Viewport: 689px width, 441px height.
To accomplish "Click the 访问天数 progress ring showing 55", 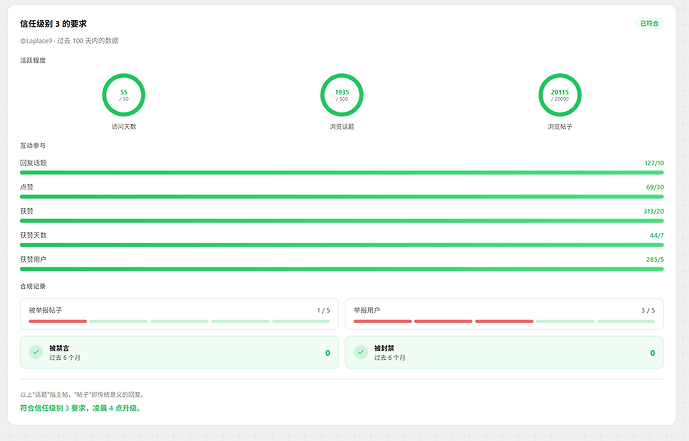I will 123,95.
